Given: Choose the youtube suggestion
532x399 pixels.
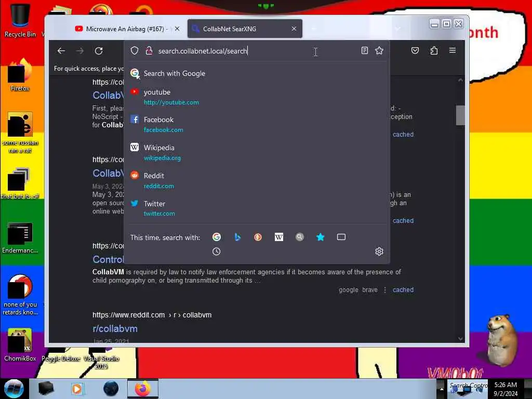Looking at the screenshot, I should point(257,97).
